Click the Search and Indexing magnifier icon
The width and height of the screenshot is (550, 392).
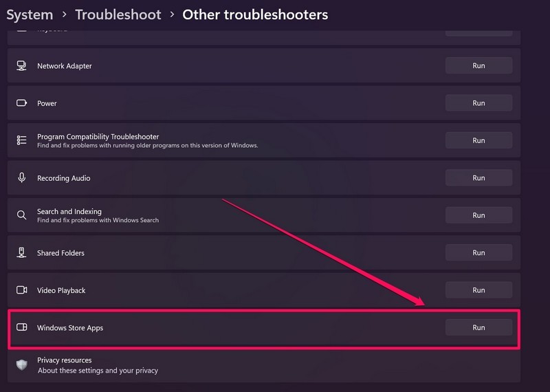pyautogui.click(x=21, y=215)
